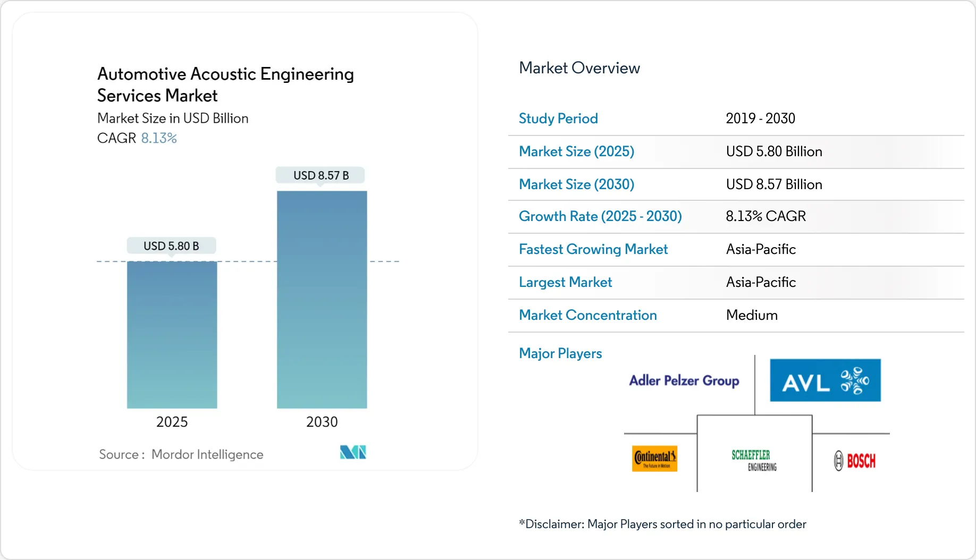
Task: Click the USD 5.80 B bar label
Action: coord(171,246)
